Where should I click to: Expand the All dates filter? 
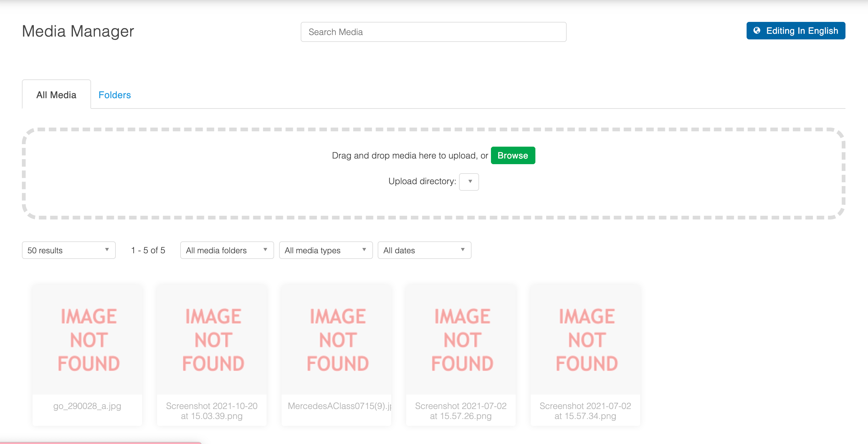[424, 250]
